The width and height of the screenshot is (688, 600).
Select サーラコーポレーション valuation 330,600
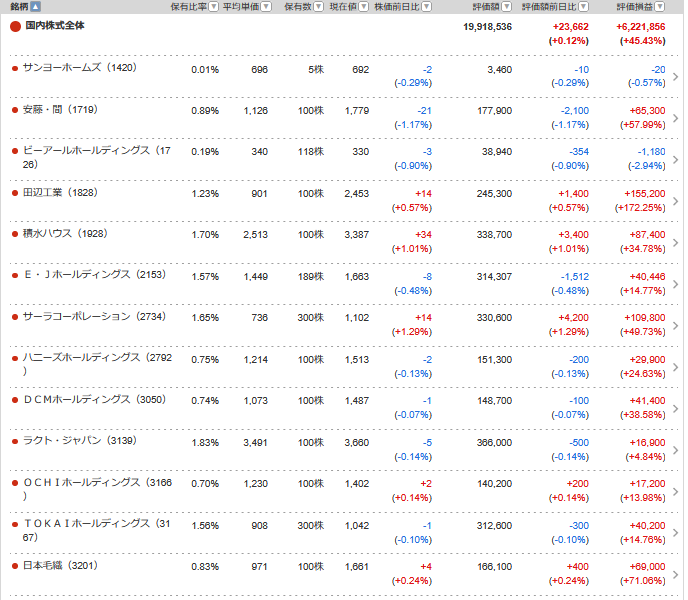(494, 318)
